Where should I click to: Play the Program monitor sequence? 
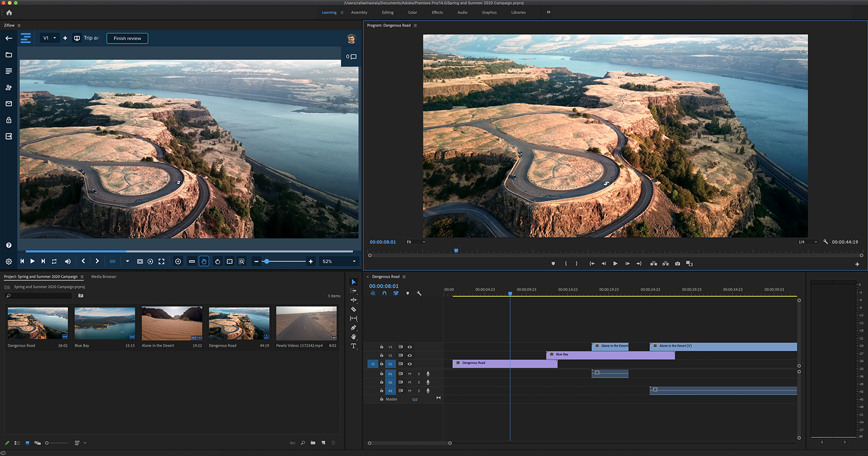click(615, 264)
